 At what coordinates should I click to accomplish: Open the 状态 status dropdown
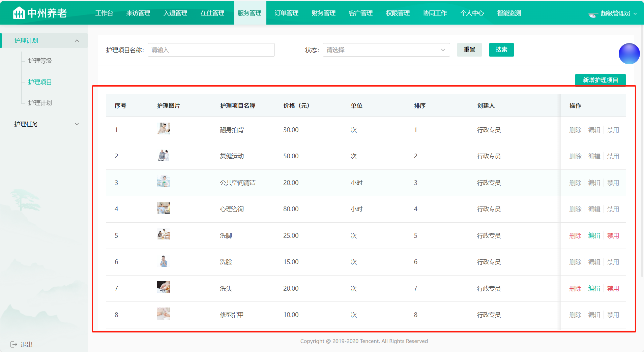click(x=386, y=50)
